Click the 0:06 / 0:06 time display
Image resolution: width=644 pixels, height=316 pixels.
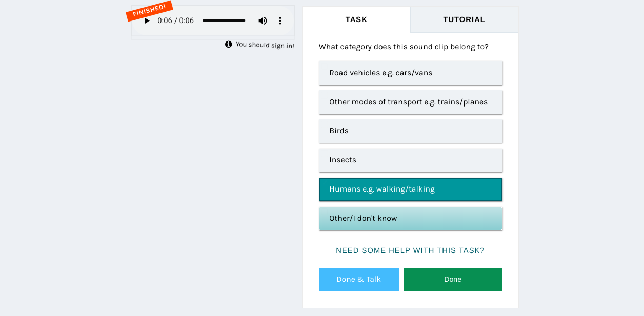[175, 21]
